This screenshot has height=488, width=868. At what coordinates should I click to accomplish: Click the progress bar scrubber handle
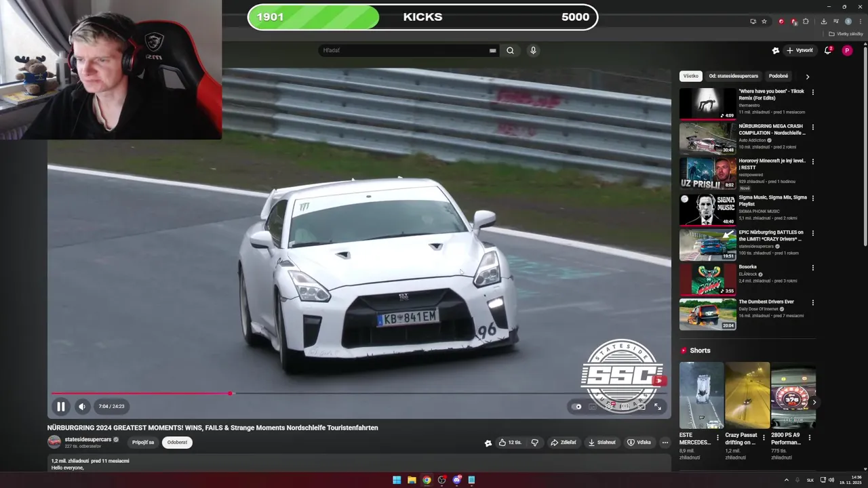(231, 393)
